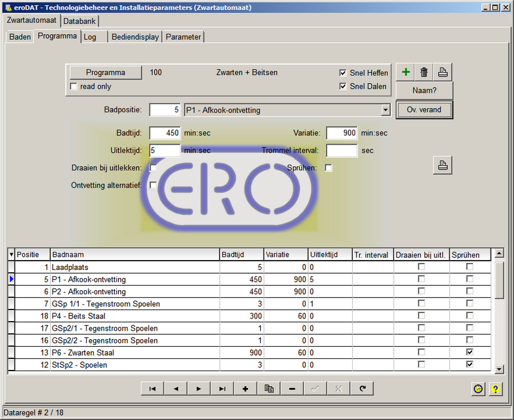Click the Trommel interval input field
514x420 pixels.
click(x=342, y=150)
